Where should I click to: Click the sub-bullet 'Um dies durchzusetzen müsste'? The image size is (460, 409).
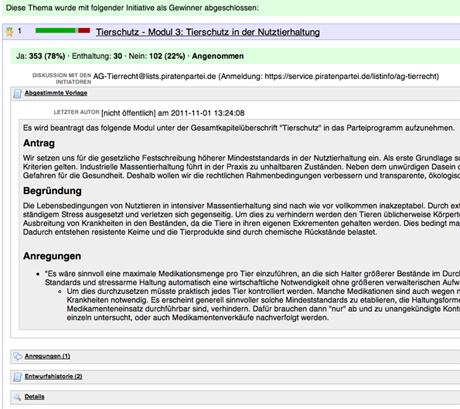[x=263, y=304]
